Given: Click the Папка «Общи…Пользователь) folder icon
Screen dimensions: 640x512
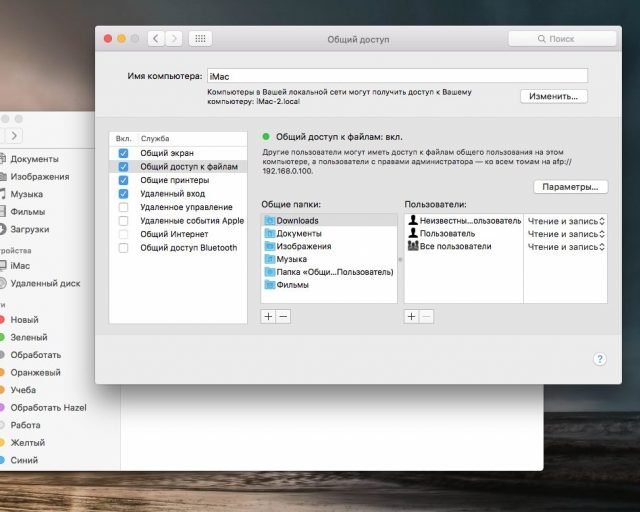Looking at the screenshot, I should tap(269, 272).
